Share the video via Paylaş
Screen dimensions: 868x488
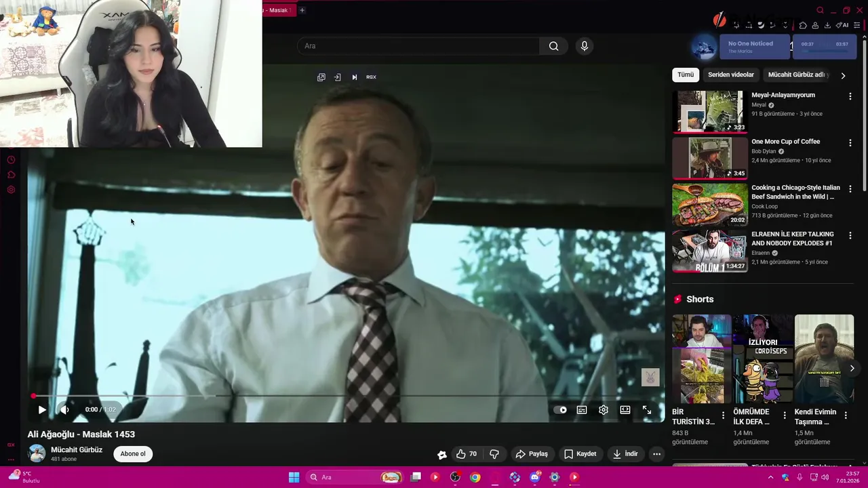(x=532, y=453)
